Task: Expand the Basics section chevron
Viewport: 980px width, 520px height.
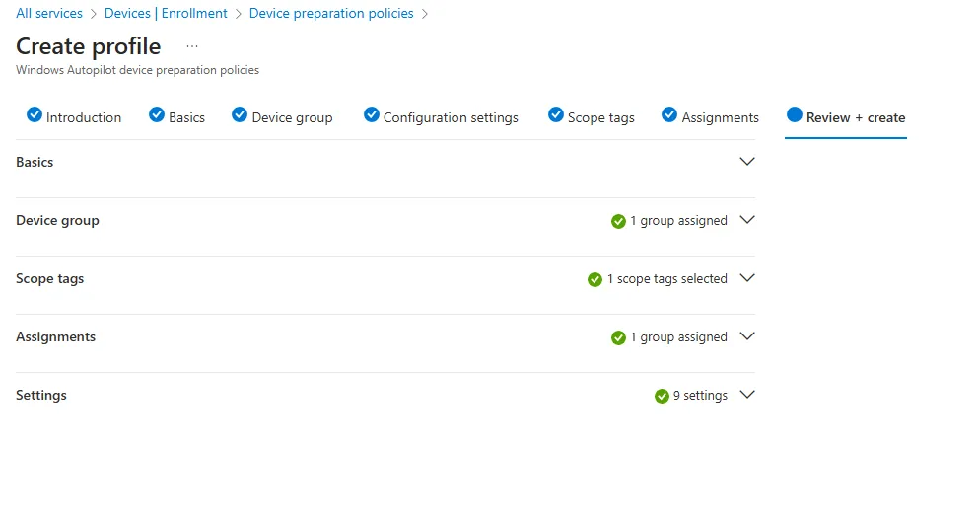Action: 747,162
